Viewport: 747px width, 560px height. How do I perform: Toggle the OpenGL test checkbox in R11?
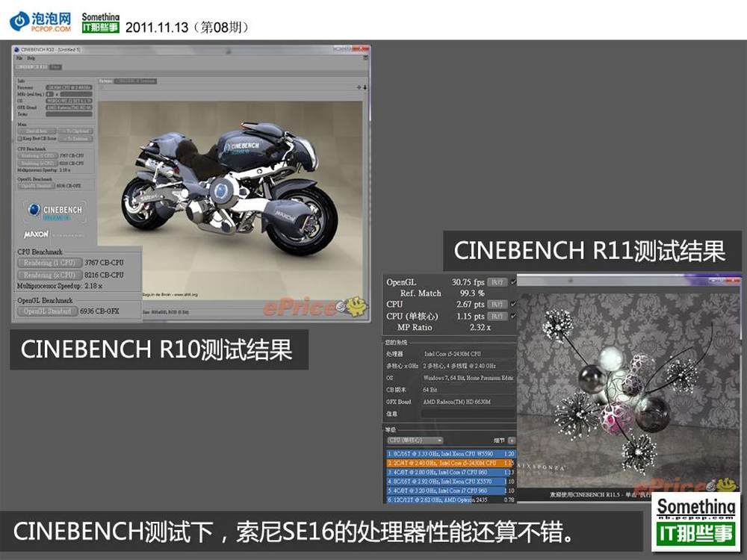[513, 282]
